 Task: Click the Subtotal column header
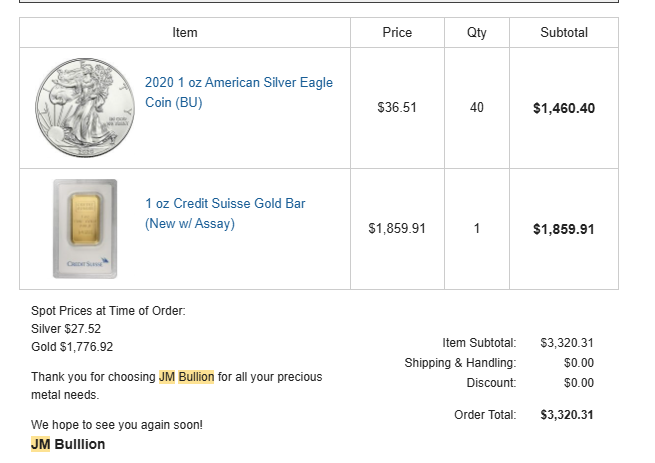(x=564, y=33)
